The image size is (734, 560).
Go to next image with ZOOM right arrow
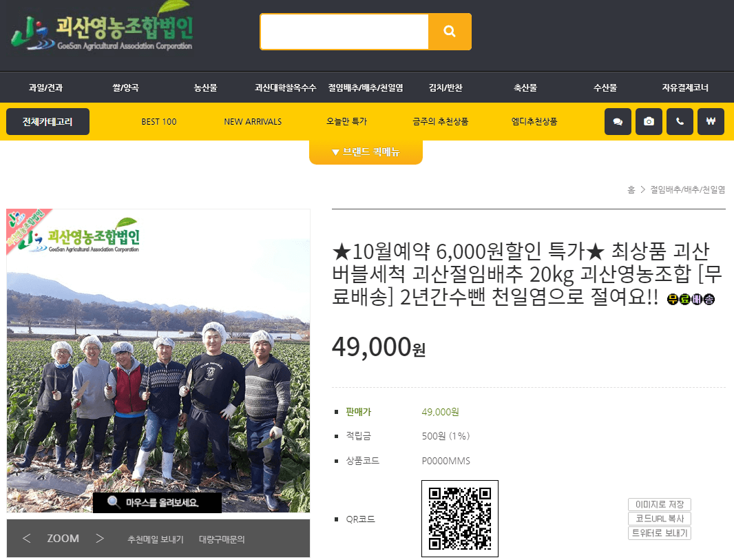101,538
